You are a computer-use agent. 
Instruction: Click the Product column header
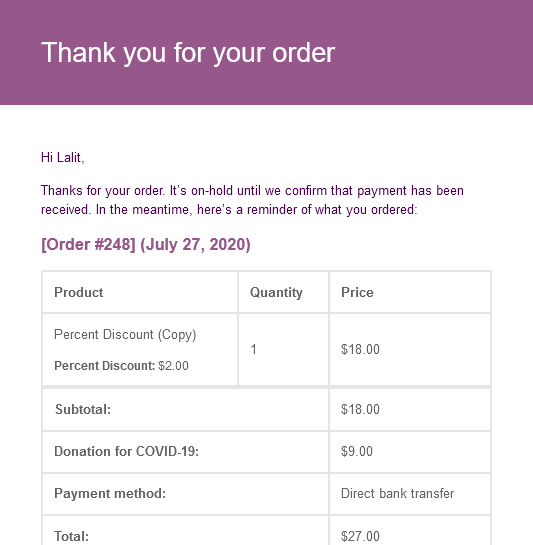(79, 292)
